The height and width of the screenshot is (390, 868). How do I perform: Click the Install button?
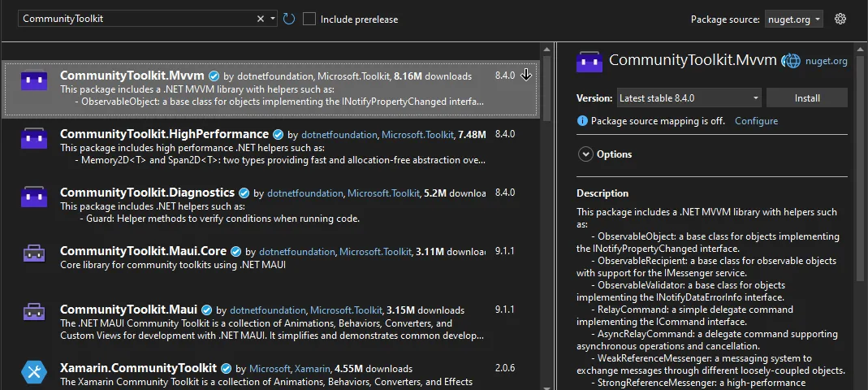click(806, 98)
